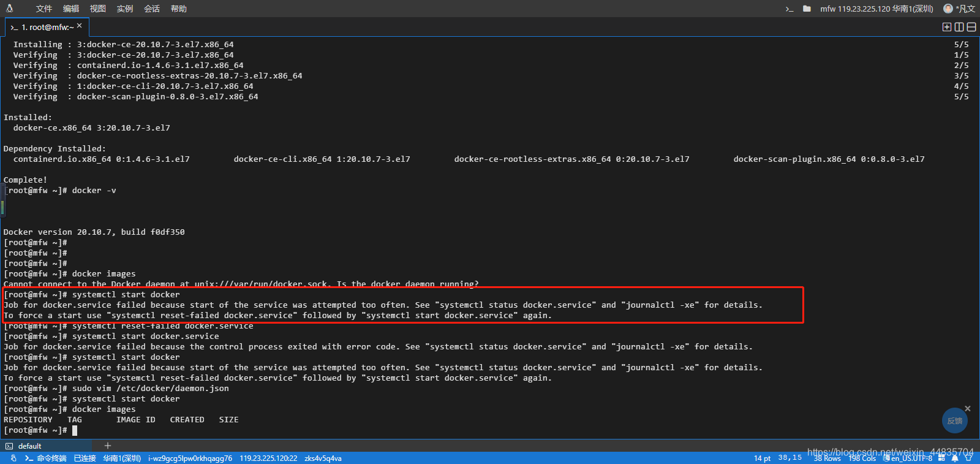The width and height of the screenshot is (980, 464).
Task: Click 119.23.225.120:22 address in status bar
Action: click(x=268, y=458)
